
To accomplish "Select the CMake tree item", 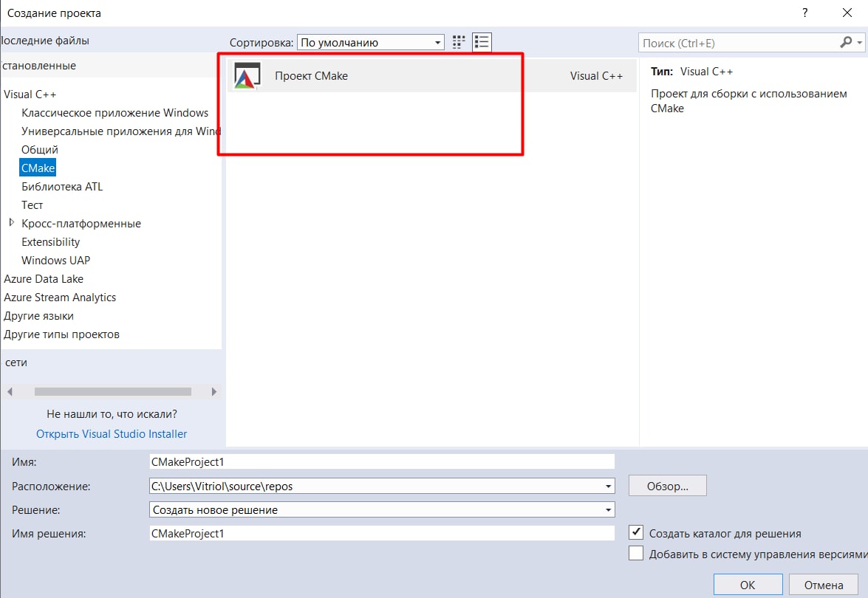I will pos(38,168).
